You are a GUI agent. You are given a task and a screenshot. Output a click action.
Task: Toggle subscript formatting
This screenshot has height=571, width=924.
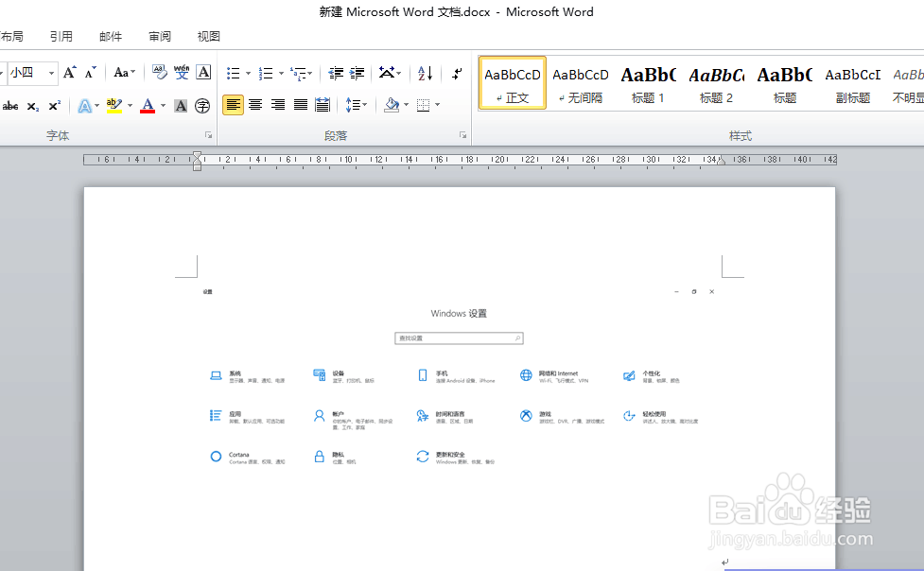(x=33, y=106)
